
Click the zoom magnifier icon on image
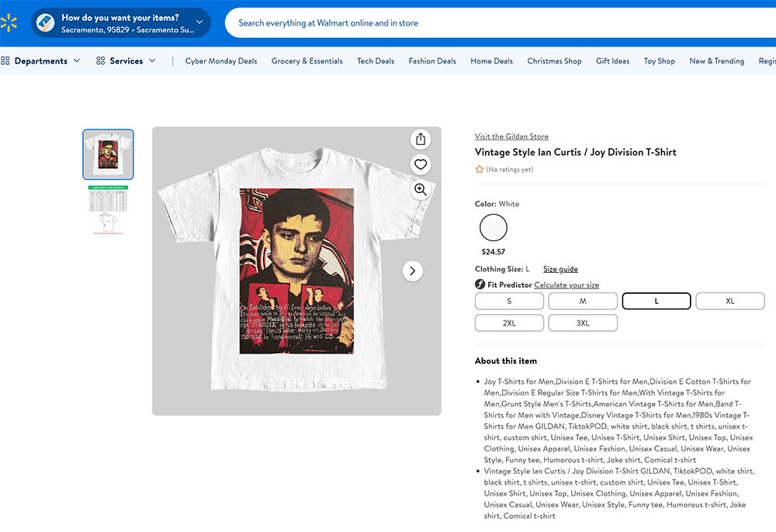tap(421, 190)
